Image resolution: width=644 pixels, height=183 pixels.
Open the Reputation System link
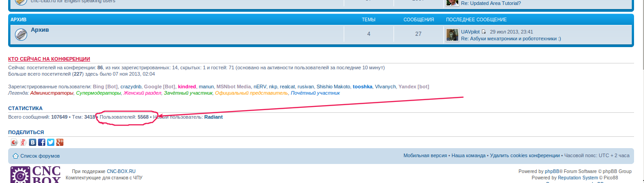577,178
